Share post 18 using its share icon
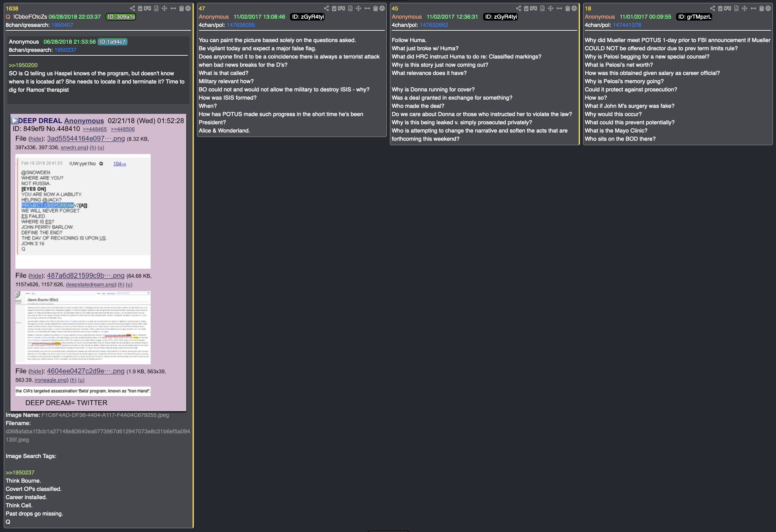This screenshot has width=776, height=532. [712, 8]
